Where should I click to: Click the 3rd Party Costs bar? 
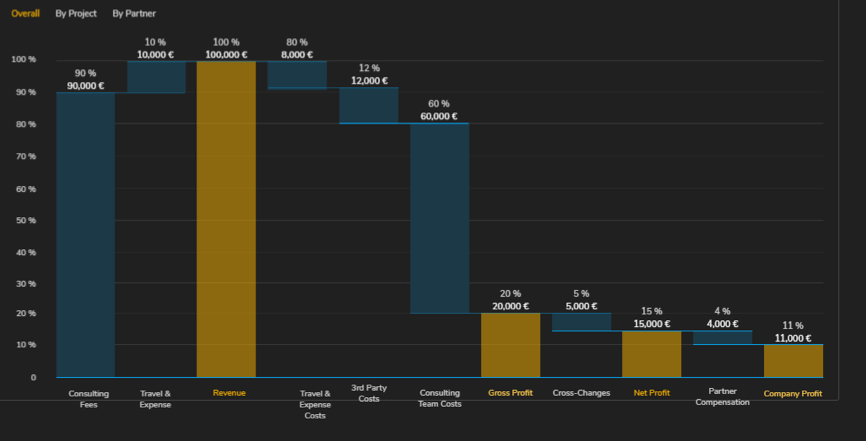coord(368,106)
